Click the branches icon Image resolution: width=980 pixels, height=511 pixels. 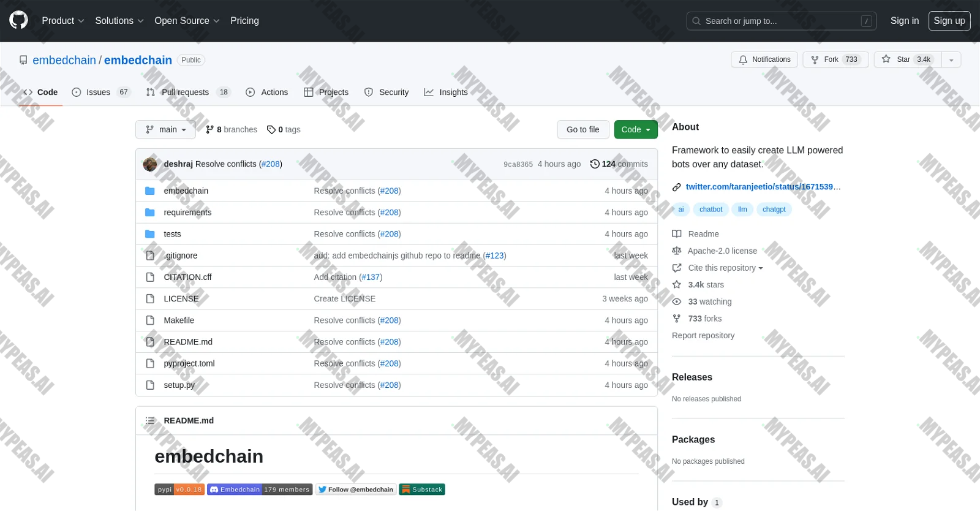[x=210, y=129]
